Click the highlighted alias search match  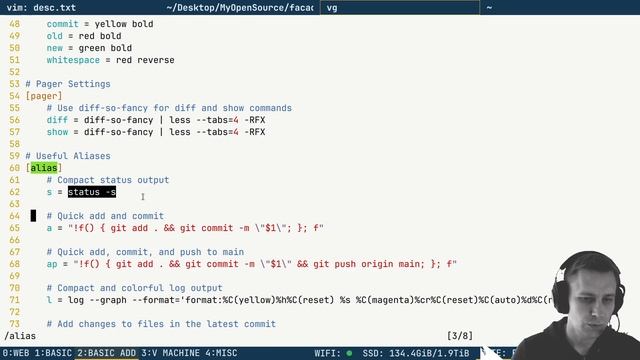pos(44,168)
